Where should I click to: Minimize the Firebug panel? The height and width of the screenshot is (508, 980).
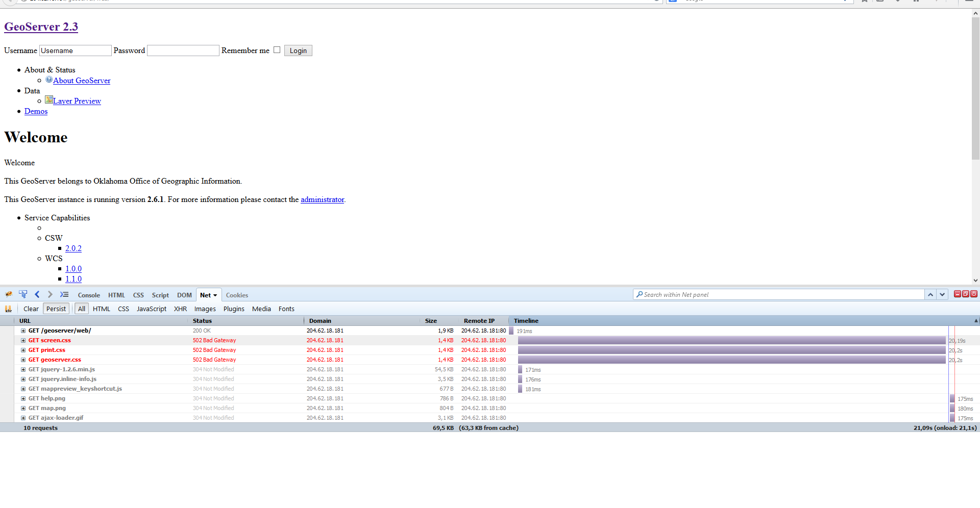958,294
